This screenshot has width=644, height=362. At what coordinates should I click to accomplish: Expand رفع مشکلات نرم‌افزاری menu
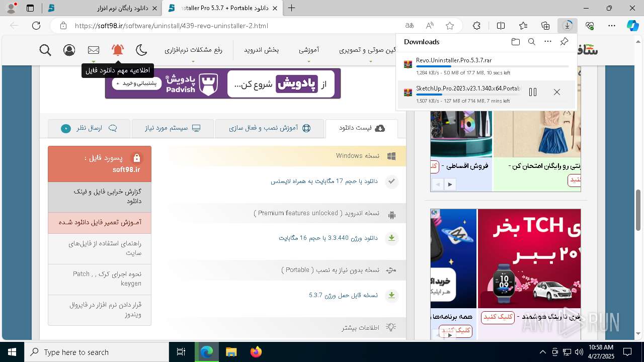(x=193, y=50)
